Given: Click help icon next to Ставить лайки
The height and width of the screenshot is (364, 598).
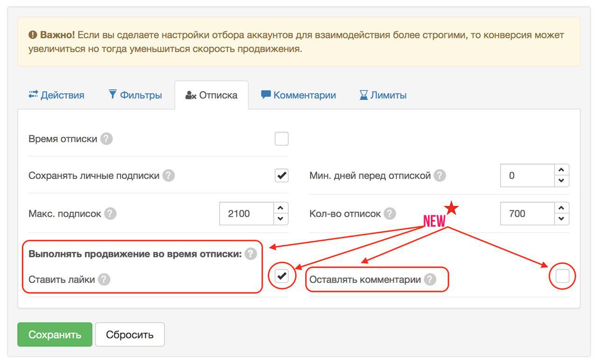Looking at the screenshot, I should pos(104,280).
